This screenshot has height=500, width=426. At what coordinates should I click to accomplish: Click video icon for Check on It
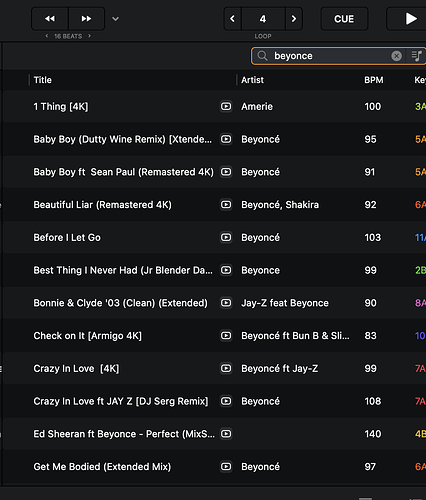[226, 335]
